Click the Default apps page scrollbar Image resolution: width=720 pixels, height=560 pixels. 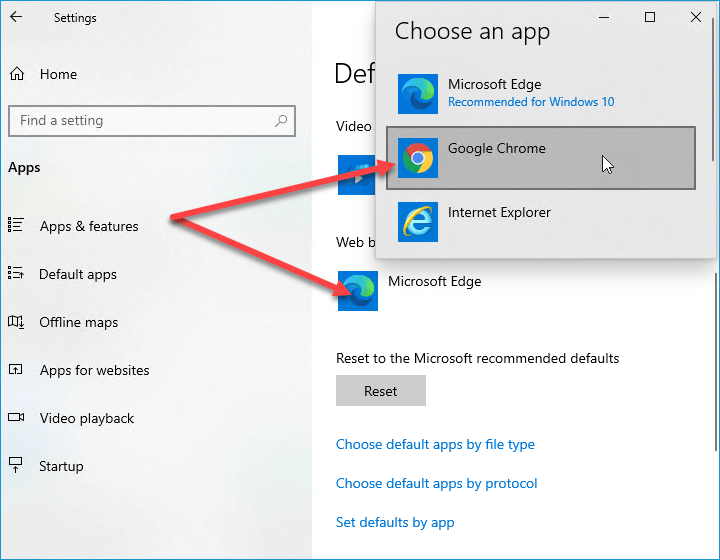(715, 363)
